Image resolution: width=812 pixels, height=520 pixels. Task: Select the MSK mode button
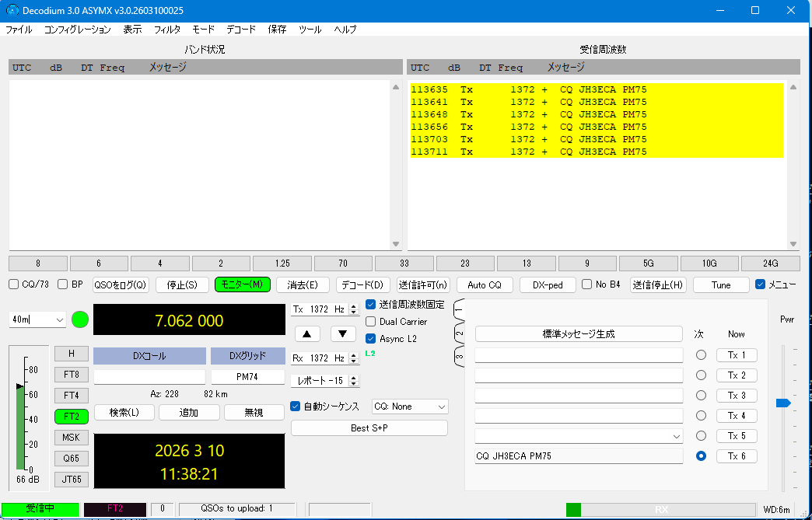pyautogui.click(x=72, y=438)
